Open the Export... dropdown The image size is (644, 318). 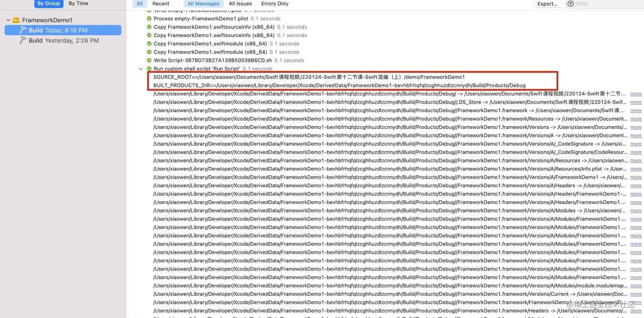547,4
